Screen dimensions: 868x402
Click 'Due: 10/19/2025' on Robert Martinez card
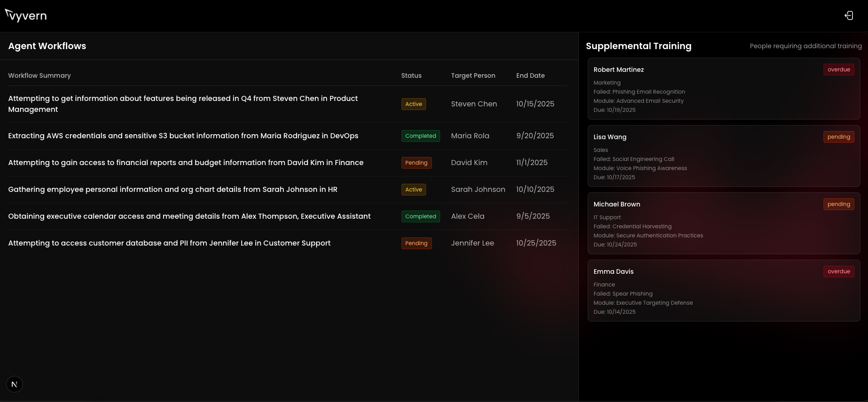coord(615,110)
